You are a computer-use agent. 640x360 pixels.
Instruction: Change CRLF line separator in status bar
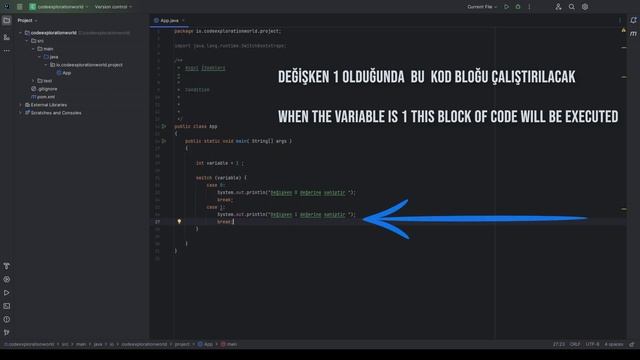[x=575, y=344]
